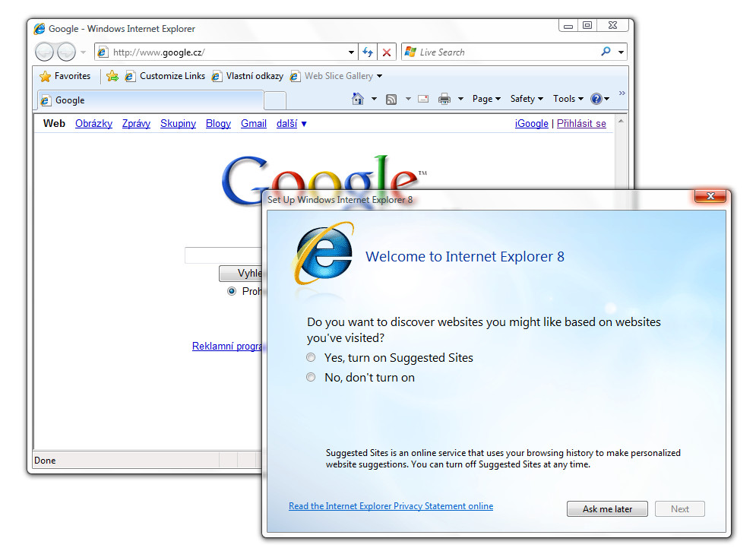Open the Zprávy link on Google
The image size is (756, 551).
(x=136, y=123)
